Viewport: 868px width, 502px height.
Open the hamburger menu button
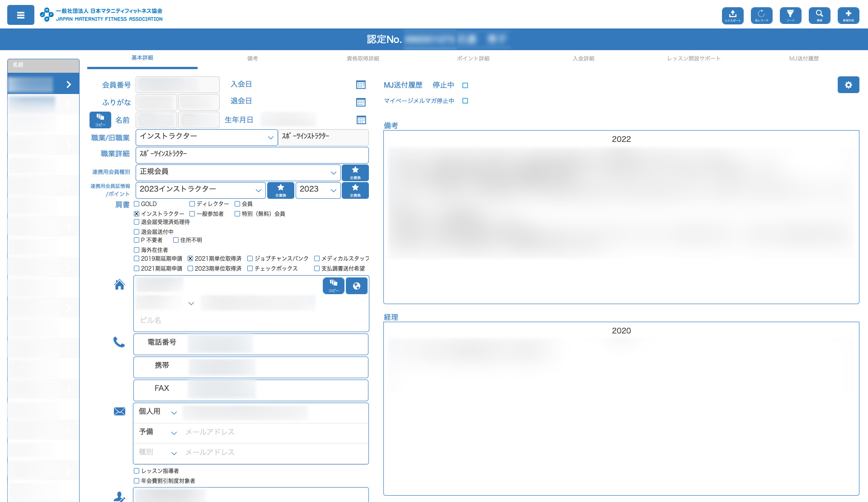[x=21, y=15]
